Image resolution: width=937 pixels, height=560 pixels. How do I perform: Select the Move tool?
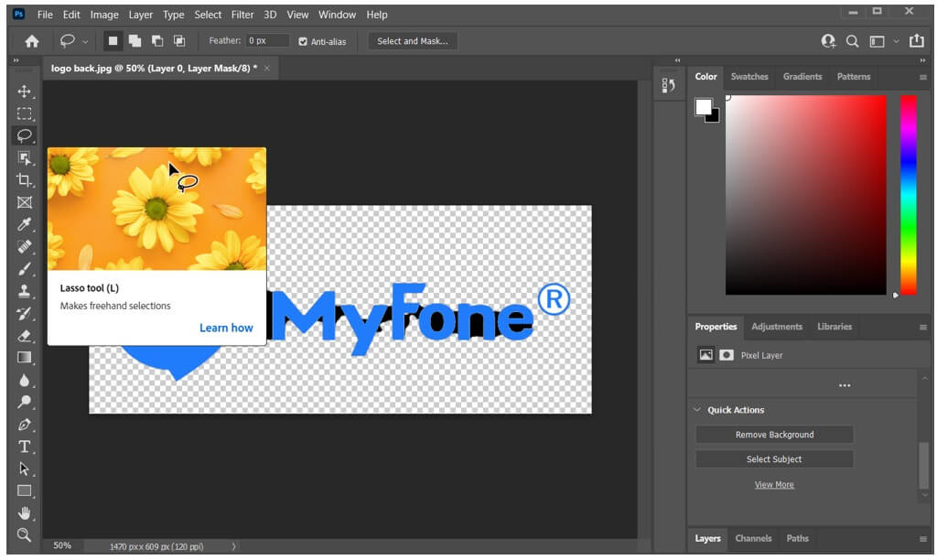[24, 91]
